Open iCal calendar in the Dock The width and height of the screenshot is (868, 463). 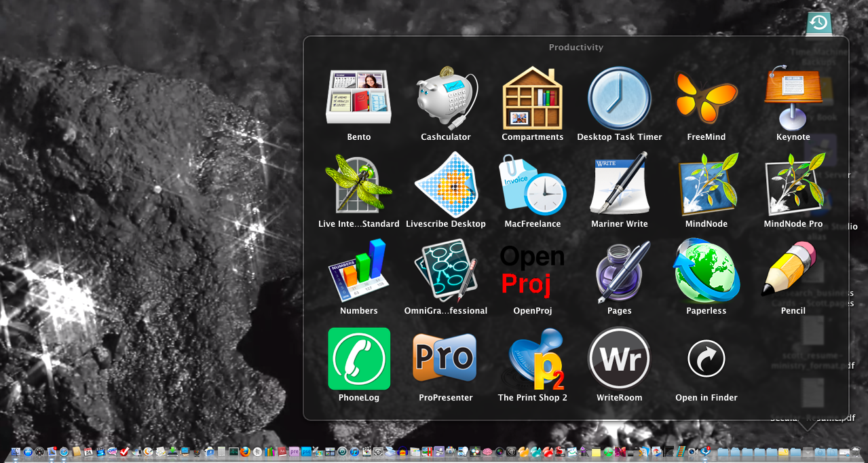(x=88, y=451)
